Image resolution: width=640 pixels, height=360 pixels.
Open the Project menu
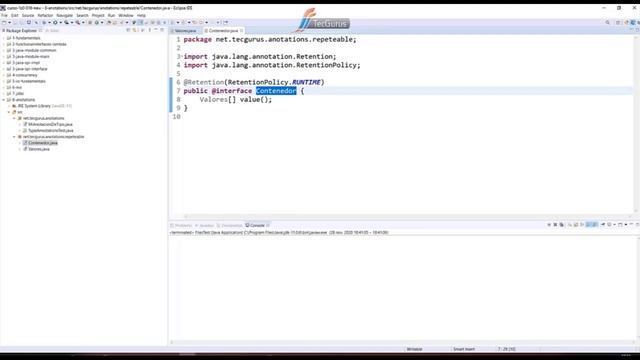coord(98,15)
